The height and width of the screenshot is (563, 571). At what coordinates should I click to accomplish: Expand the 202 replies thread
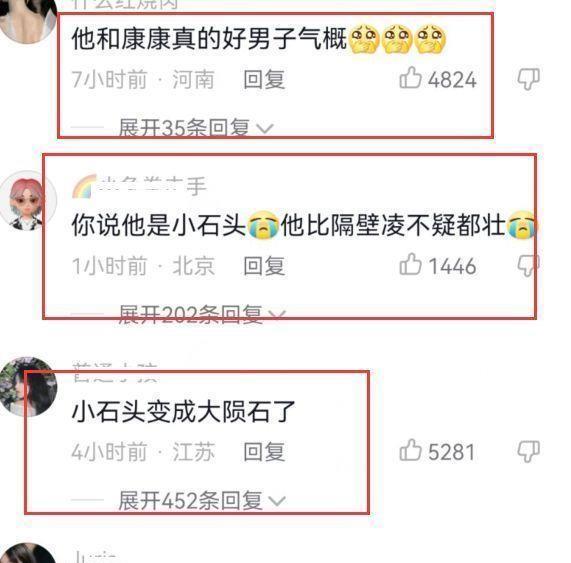[x=202, y=314]
